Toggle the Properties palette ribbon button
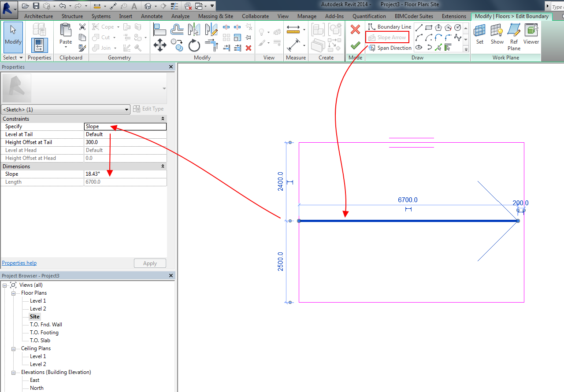This screenshot has width=564, height=392. (x=40, y=45)
